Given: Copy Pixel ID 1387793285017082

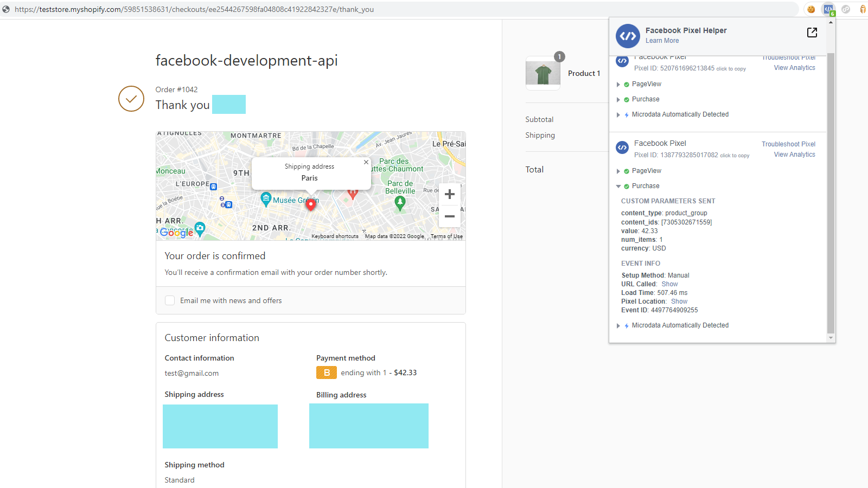Looking at the screenshot, I should (735, 156).
